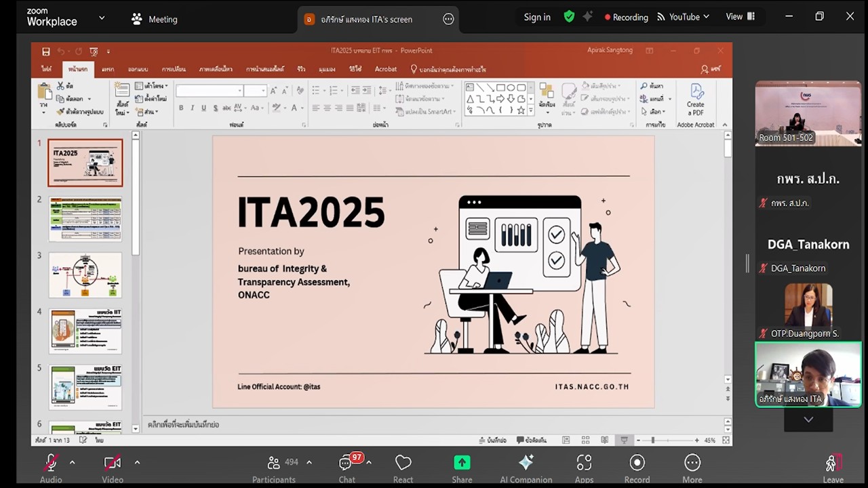Leave the meeting
Viewport: 868px width, 488px height.
(833, 464)
